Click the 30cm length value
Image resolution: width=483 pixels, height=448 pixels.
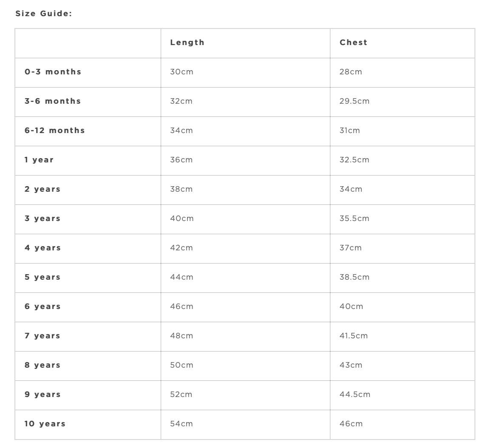click(x=182, y=72)
